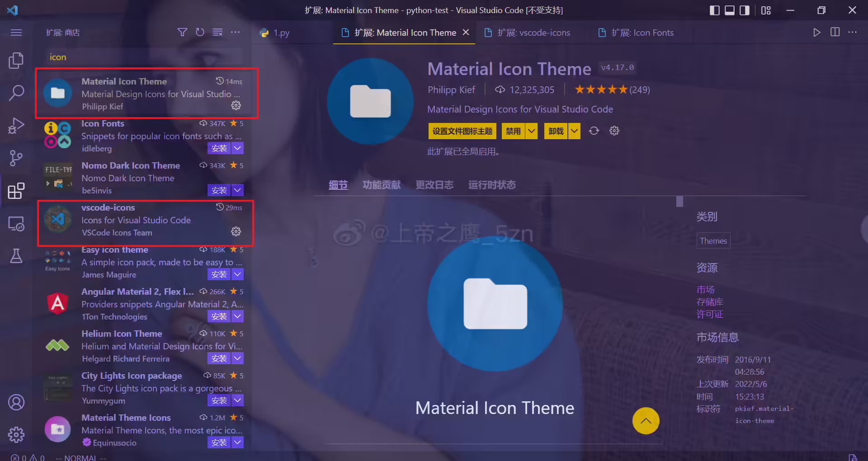This screenshot has height=461, width=868.
Task: Focus the extensions search box containing icon
Action: pos(145,57)
